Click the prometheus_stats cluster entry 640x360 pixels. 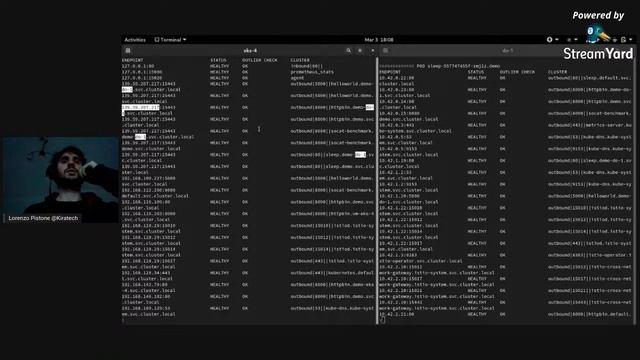tap(312, 72)
